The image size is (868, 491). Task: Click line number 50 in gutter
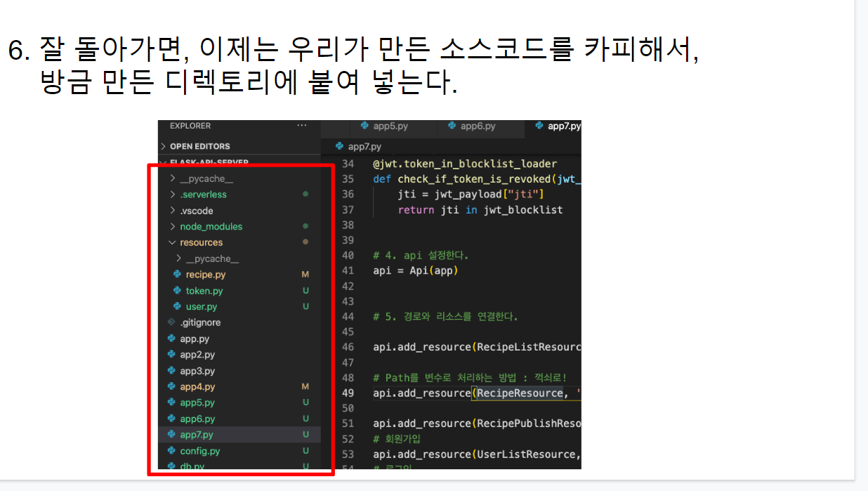[348, 408]
